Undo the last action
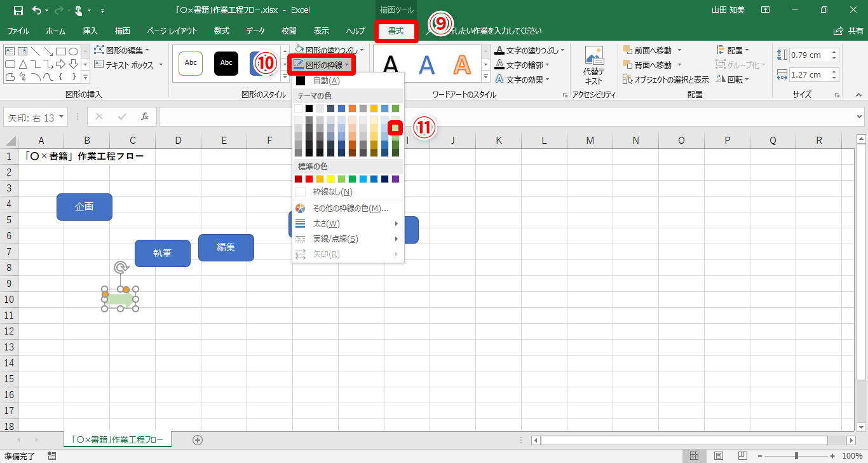 [37, 10]
